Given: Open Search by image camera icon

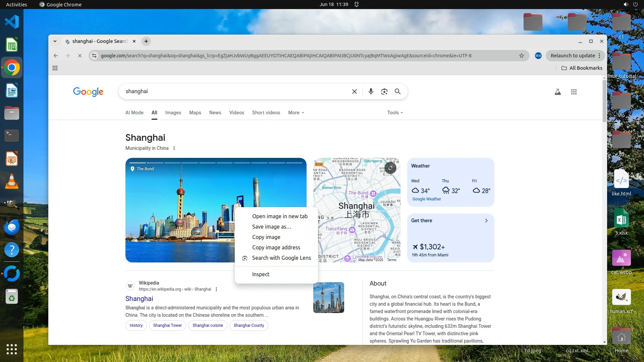Looking at the screenshot, I should [x=384, y=92].
